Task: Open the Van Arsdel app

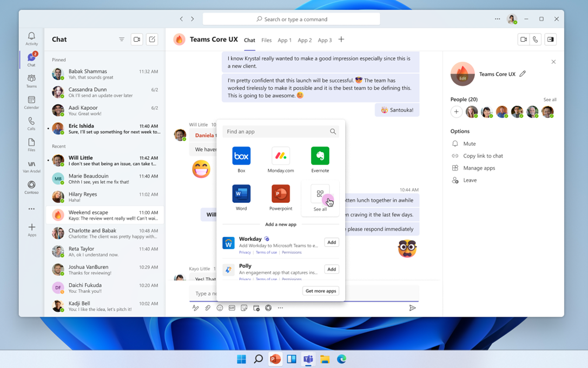Action: click(x=31, y=167)
